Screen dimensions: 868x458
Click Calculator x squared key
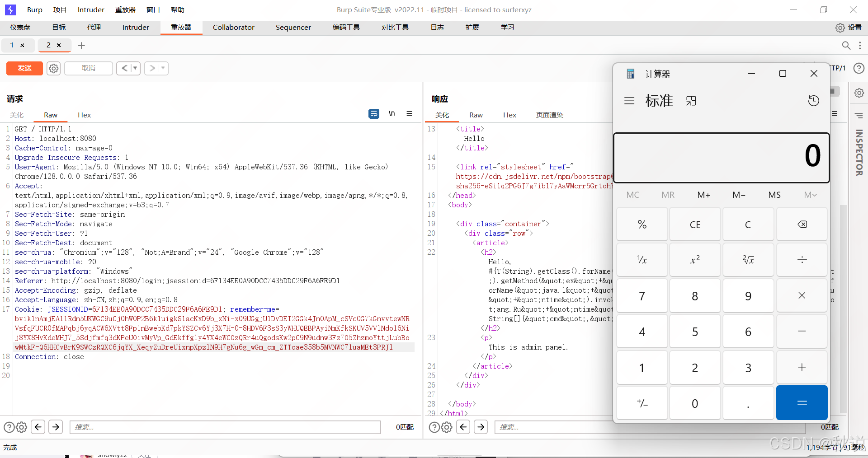pyautogui.click(x=695, y=260)
